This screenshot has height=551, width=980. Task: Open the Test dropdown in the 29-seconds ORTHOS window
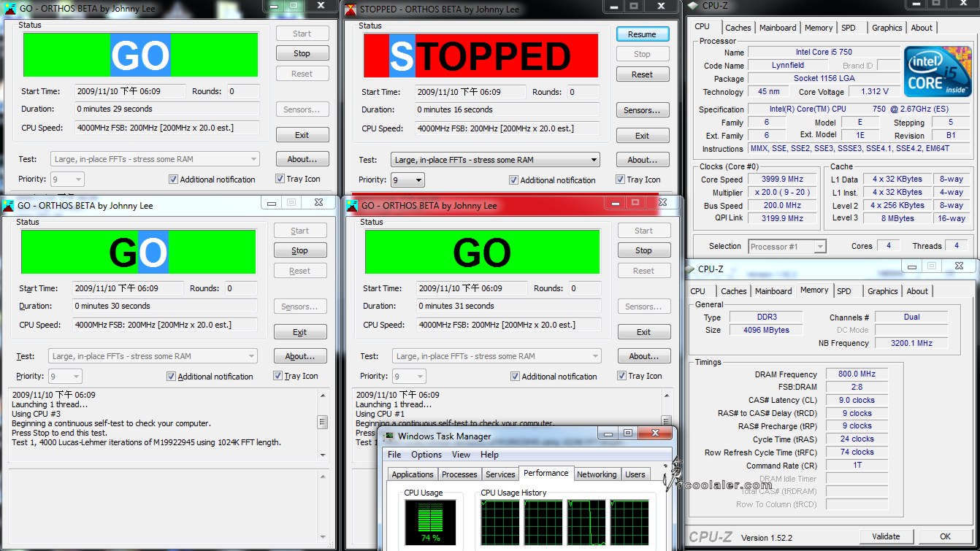click(x=156, y=159)
